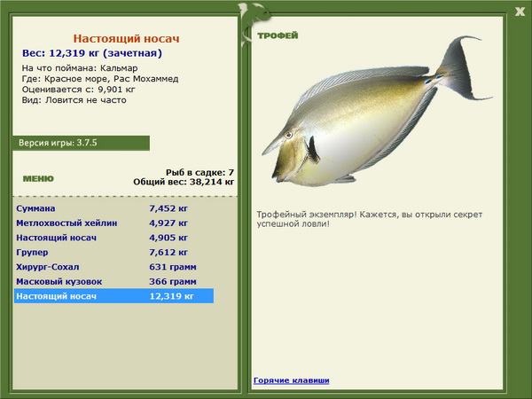This screenshot has height=399, width=532.
Task: Click the Оценивается с: 9,901 кг line
Action: (79, 90)
